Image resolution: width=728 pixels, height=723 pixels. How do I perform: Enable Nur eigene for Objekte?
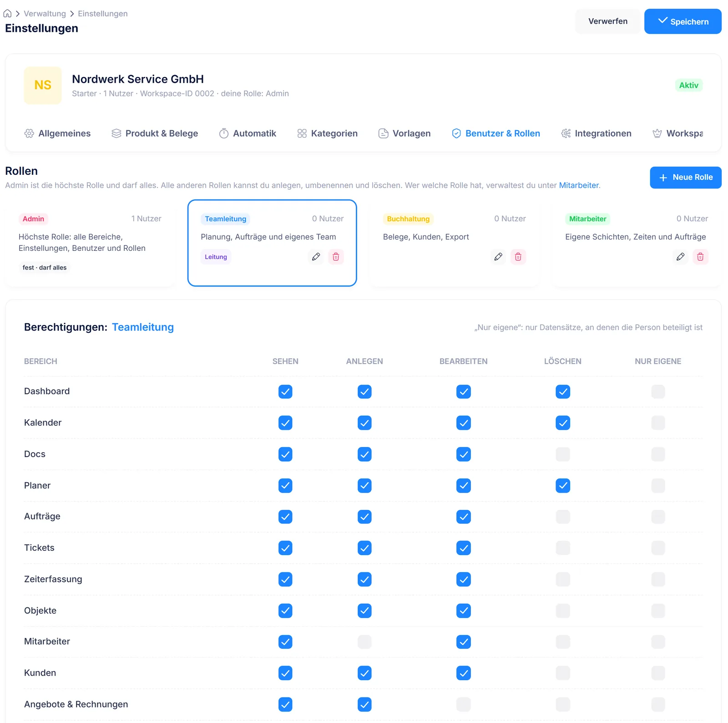658,611
